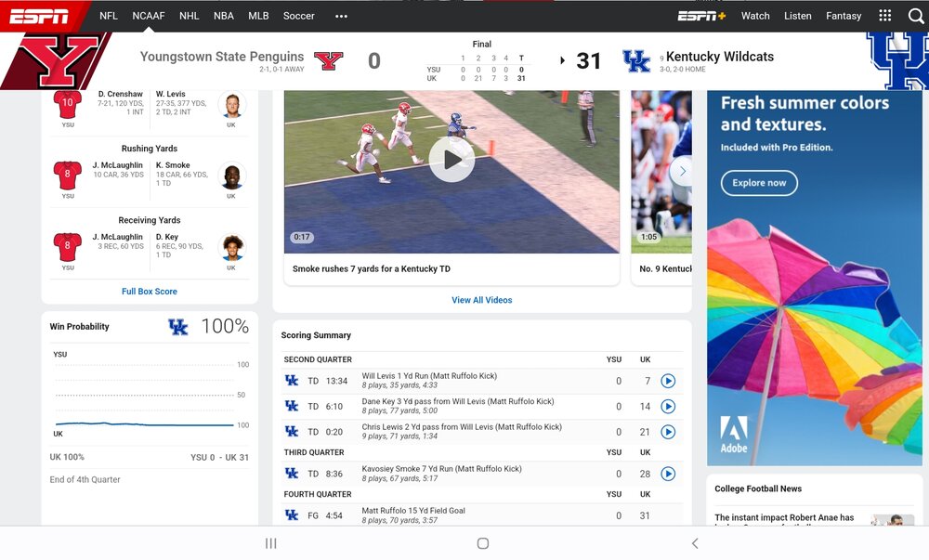Viewport: 929px width, 560px height.
Task: Go to the NCAAF menu
Action: [x=148, y=16]
